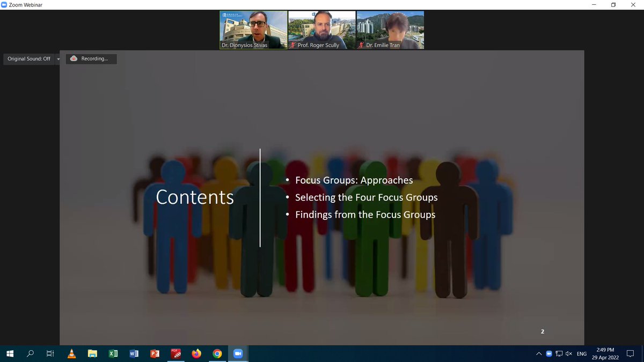
Task: Launch VLC media player from taskbar
Action: [x=71, y=353]
